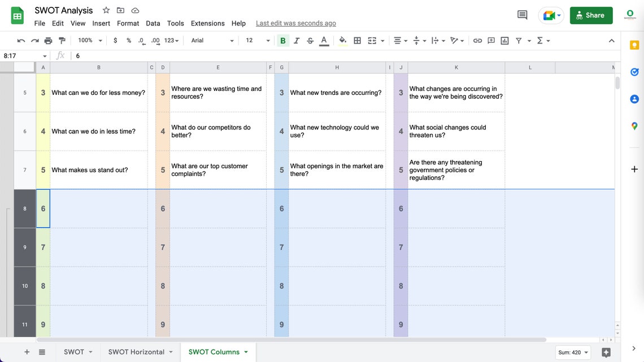Click the print icon
644x362 pixels.
coord(49,40)
